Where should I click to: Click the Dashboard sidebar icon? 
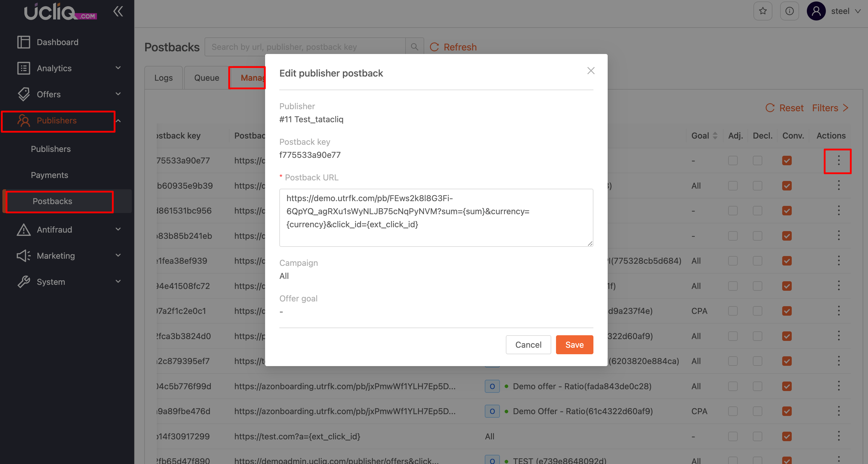23,42
